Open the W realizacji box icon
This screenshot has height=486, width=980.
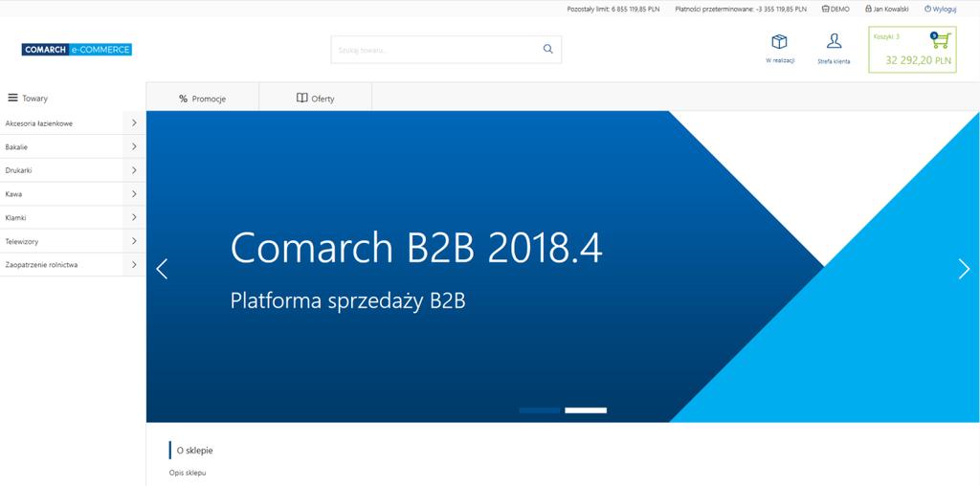click(x=779, y=42)
